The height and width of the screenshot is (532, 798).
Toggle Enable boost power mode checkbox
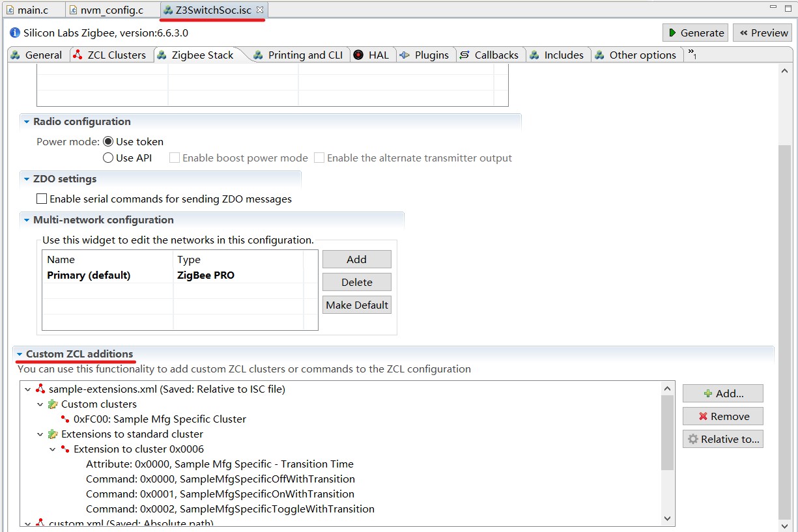tap(175, 158)
